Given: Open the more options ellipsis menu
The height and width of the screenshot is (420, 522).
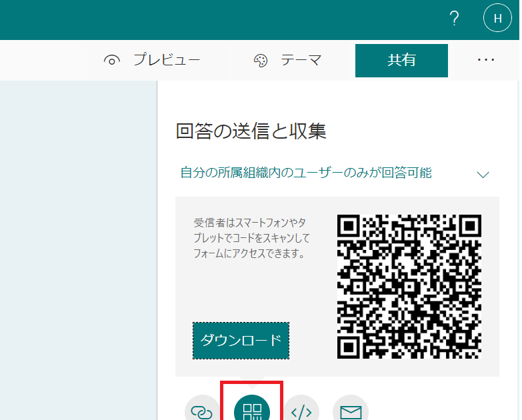Looking at the screenshot, I should point(486,60).
